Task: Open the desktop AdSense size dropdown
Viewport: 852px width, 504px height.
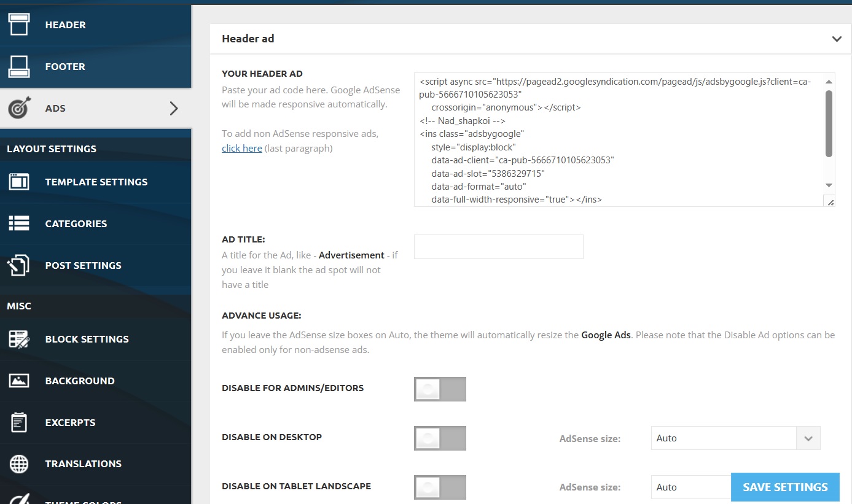Action: pos(735,438)
